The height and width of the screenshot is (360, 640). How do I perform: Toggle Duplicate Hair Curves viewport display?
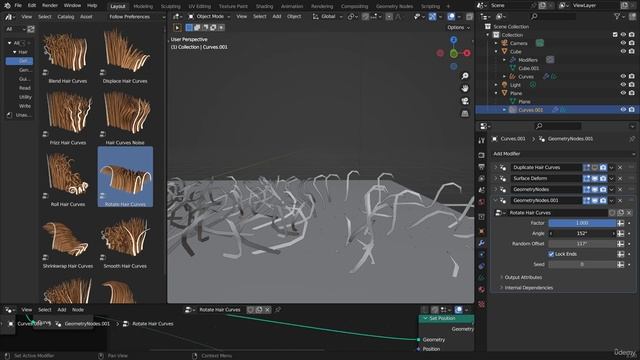click(595, 167)
